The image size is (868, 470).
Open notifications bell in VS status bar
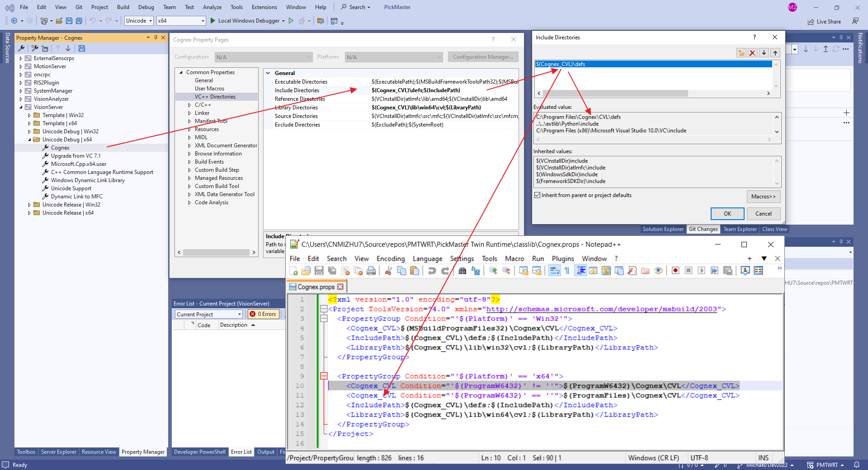coord(857,465)
